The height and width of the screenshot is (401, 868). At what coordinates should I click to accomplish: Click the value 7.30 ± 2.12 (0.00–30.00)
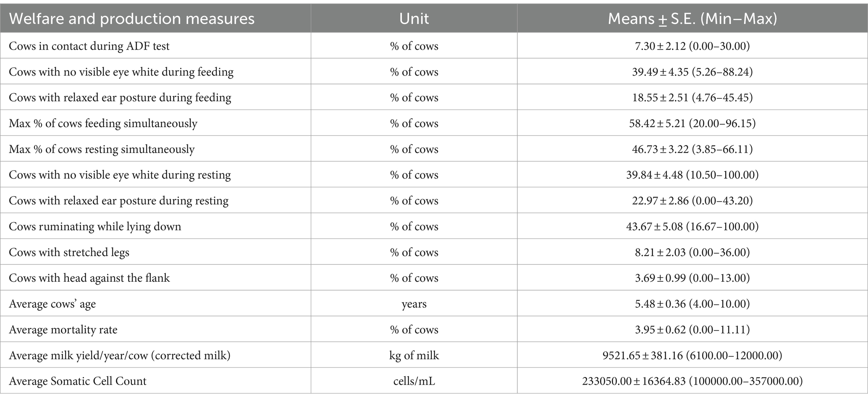coord(692,46)
